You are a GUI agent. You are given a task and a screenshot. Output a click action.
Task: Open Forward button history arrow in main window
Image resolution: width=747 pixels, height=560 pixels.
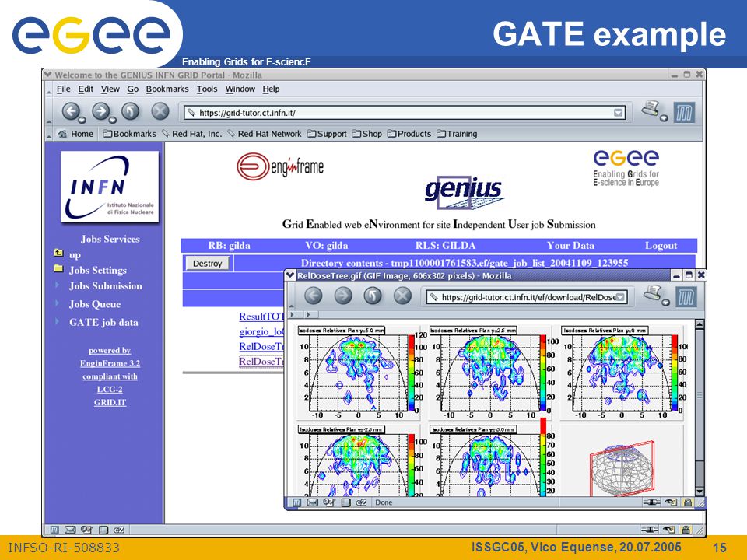[112, 120]
